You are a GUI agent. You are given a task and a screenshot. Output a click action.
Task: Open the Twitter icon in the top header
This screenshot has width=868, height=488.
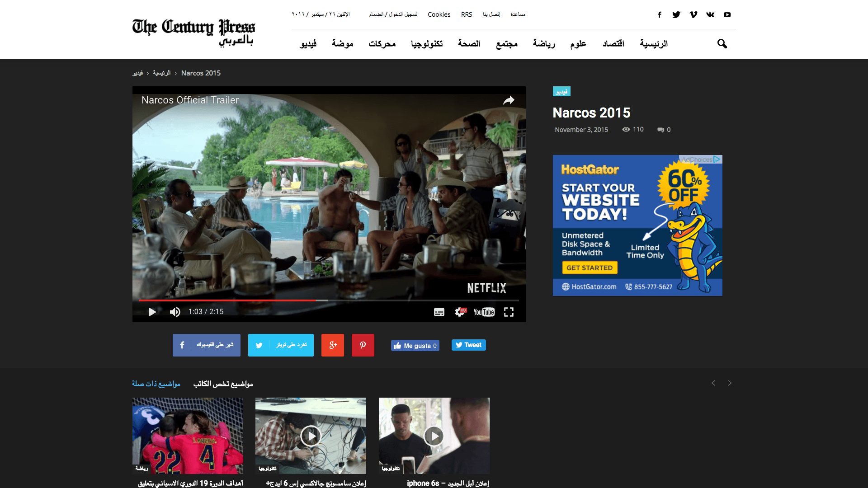[676, 14]
